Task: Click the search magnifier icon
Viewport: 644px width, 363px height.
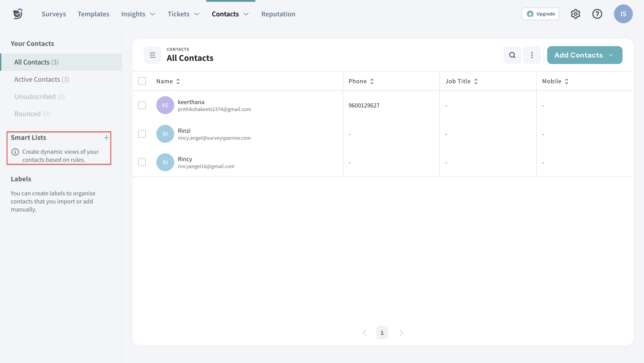Action: click(512, 55)
